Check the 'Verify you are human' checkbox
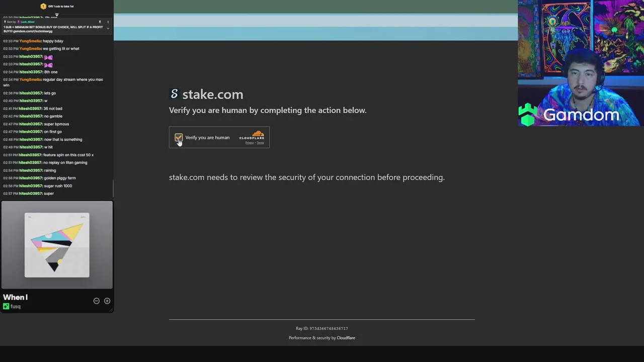 click(179, 137)
